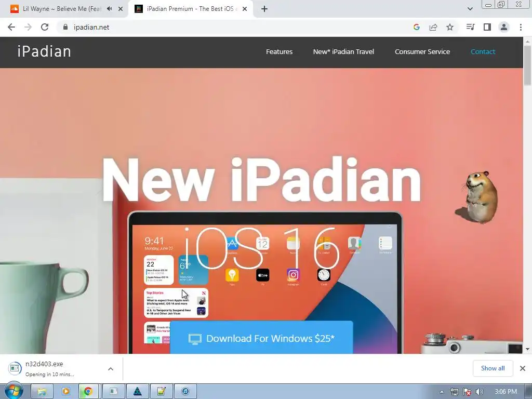Close the Lil Wayne Believe Me tab
Screen dimensions: 532x399
click(121, 9)
